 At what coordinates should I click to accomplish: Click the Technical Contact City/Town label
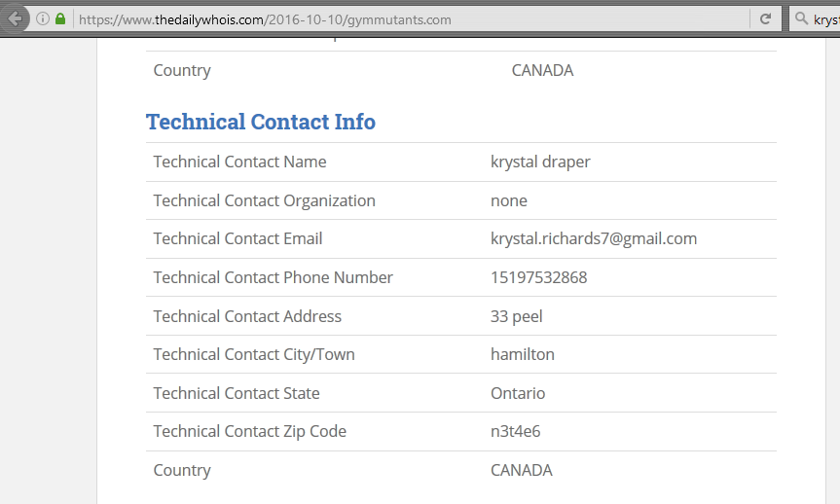(254, 354)
